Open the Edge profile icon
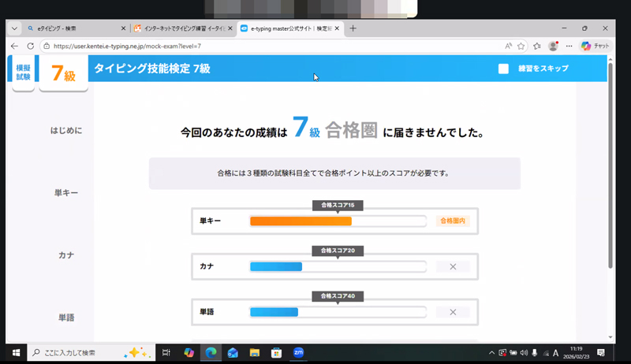Viewport: 631px width, 364px height. point(552,46)
